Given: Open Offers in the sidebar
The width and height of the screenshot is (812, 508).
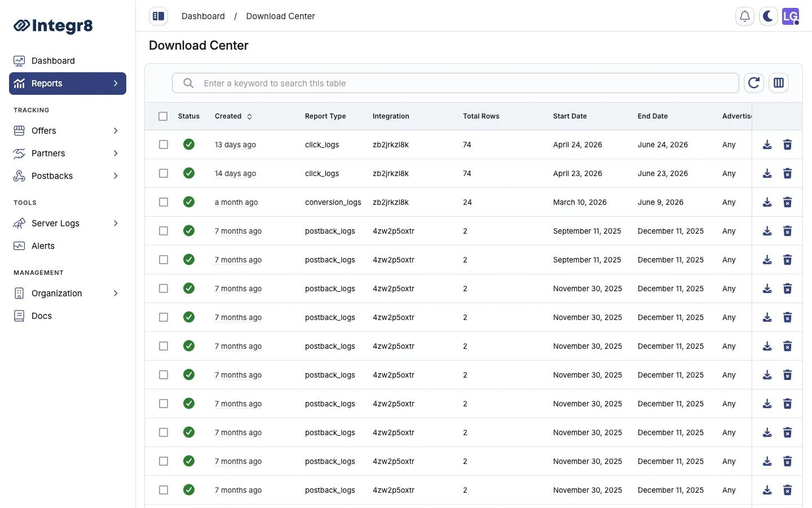Looking at the screenshot, I should coord(68,130).
